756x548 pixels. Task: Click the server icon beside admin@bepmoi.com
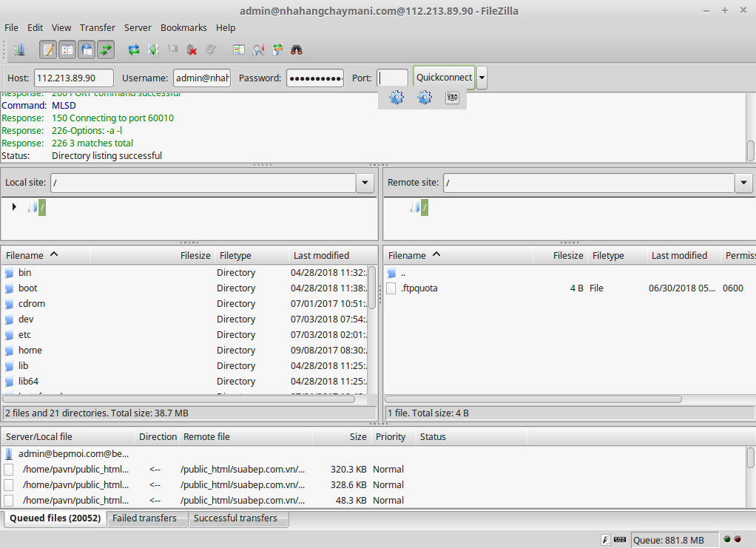click(9, 454)
